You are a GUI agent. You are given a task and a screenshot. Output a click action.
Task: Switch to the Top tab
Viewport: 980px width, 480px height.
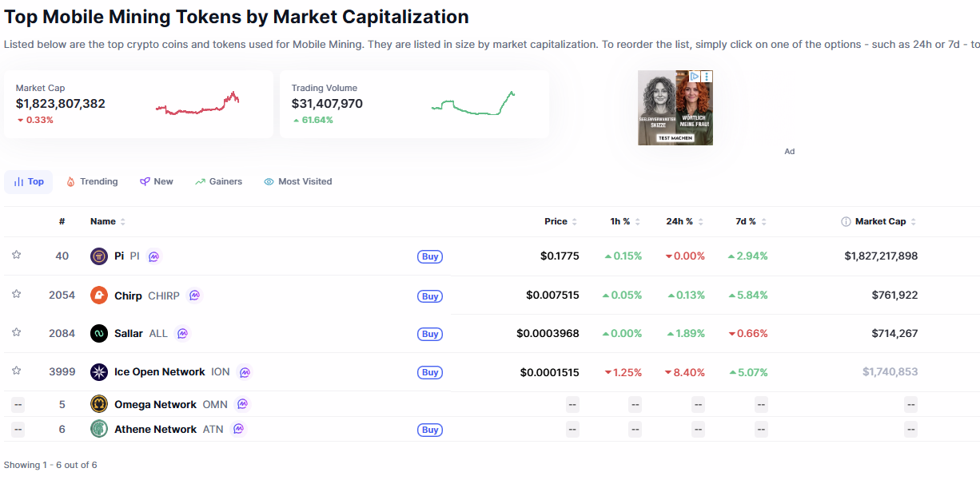pyautogui.click(x=28, y=181)
